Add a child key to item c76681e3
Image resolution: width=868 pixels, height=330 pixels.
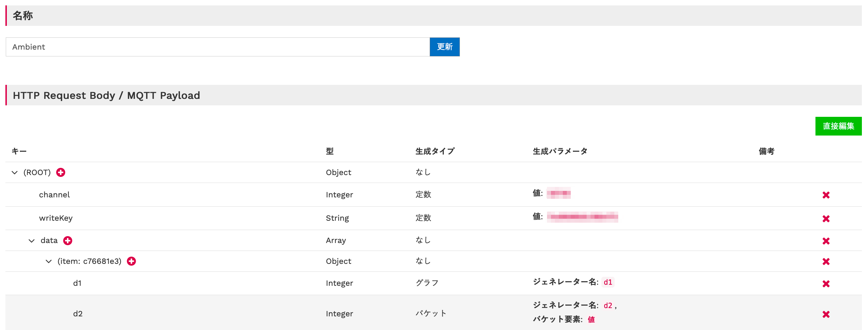(132, 261)
